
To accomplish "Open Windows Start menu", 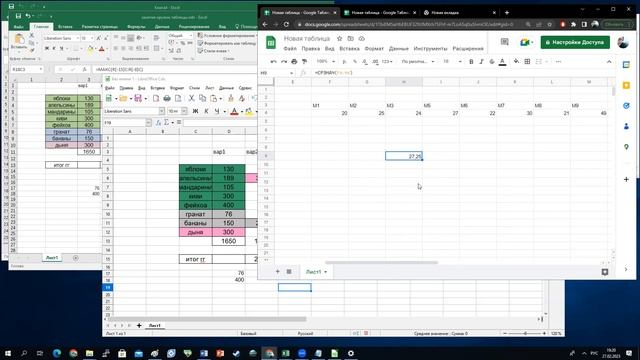I will coord(7,353).
